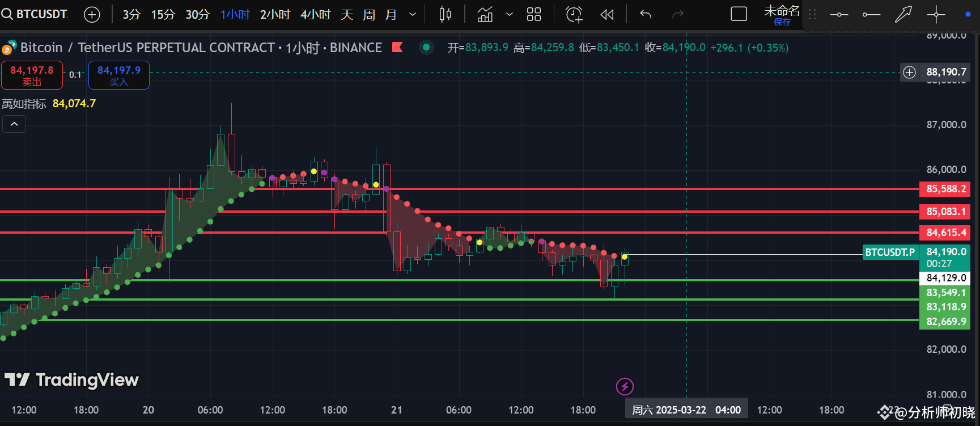Image resolution: width=980 pixels, height=426 pixels.
Task: Click the 85,083.1 red price label
Action: click(945, 212)
